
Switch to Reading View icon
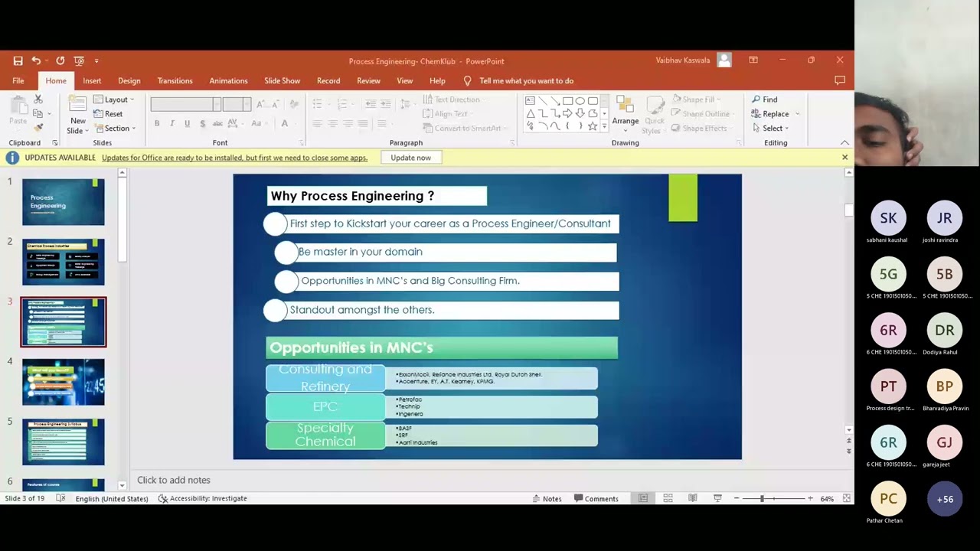click(x=692, y=498)
